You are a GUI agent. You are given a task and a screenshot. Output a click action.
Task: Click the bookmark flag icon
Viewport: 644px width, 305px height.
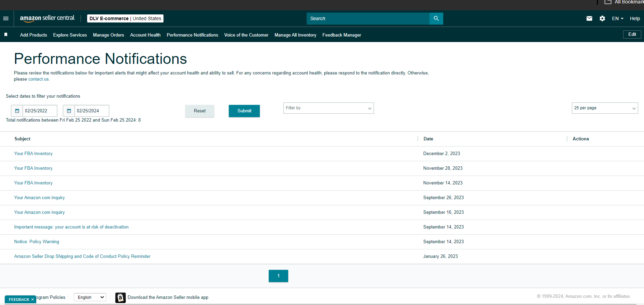pyautogui.click(x=6, y=34)
